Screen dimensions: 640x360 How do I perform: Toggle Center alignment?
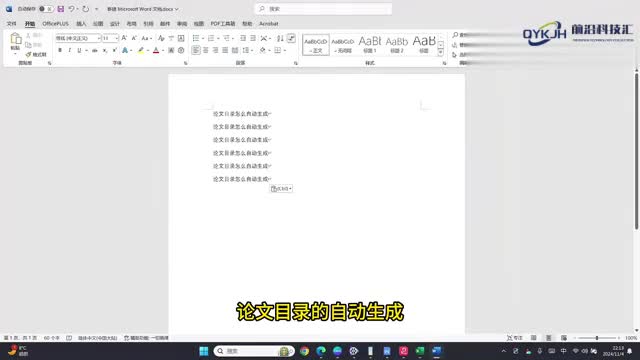pyautogui.click(x=206, y=50)
